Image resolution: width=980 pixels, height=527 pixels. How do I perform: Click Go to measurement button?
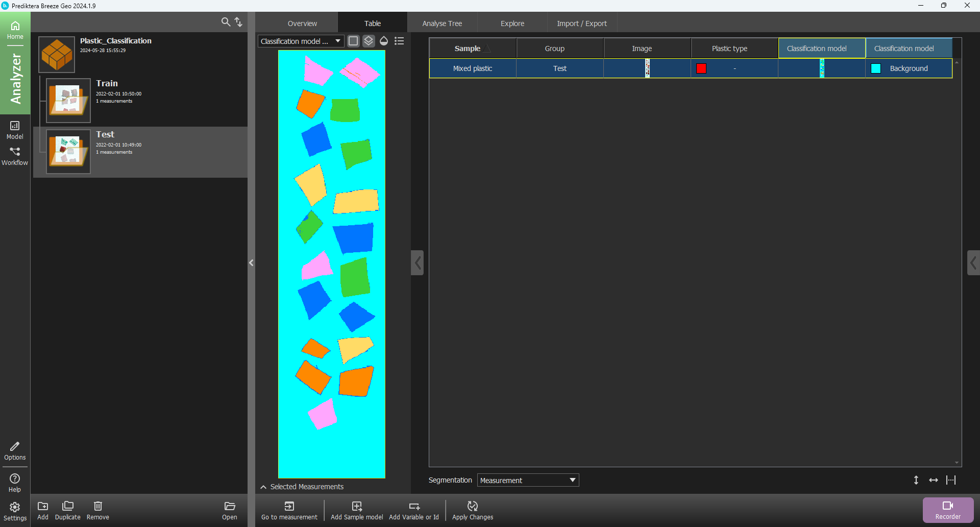pyautogui.click(x=289, y=510)
